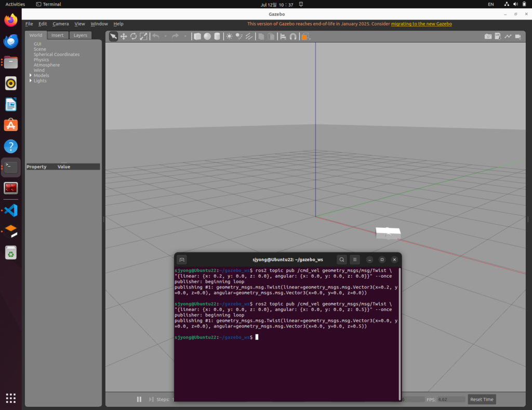Open the clock and calendar panel
Viewport: 532px width, 410px height.
277,4
